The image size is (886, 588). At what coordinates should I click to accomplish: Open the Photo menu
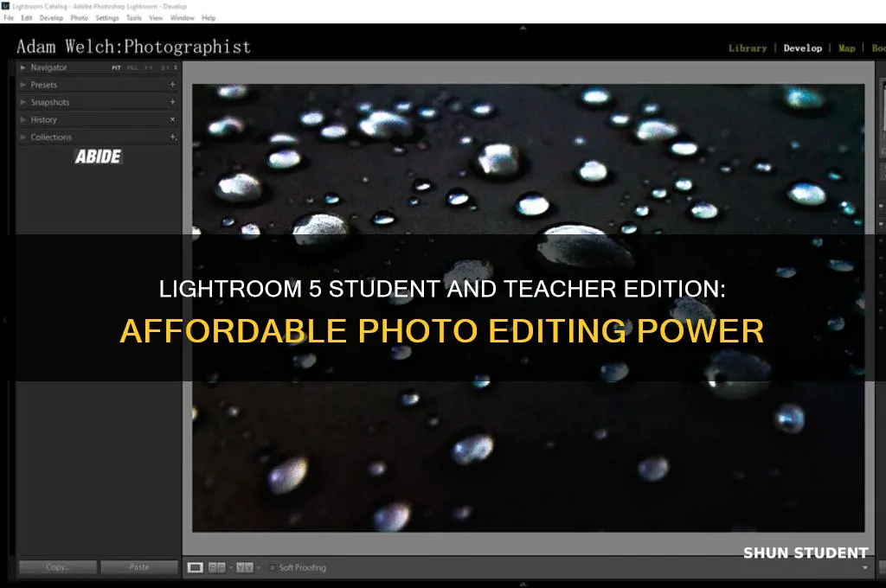click(79, 18)
